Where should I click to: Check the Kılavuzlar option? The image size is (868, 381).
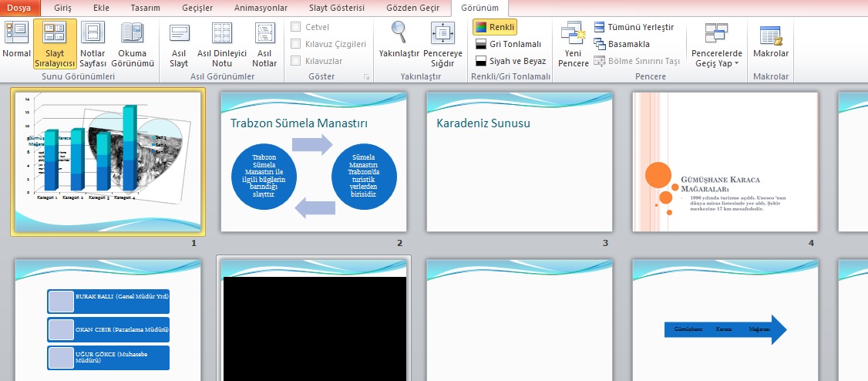[x=296, y=60]
